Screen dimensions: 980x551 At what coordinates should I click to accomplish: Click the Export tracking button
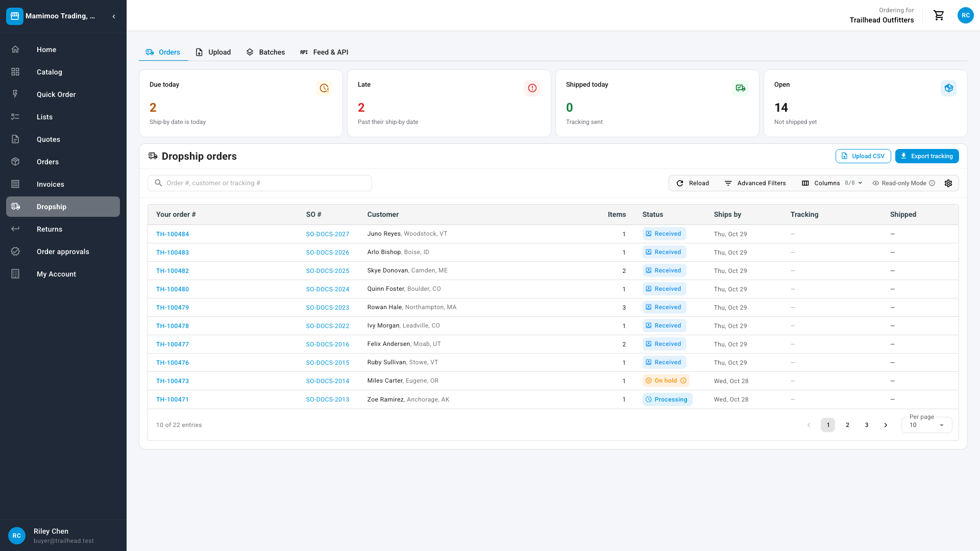click(x=927, y=156)
